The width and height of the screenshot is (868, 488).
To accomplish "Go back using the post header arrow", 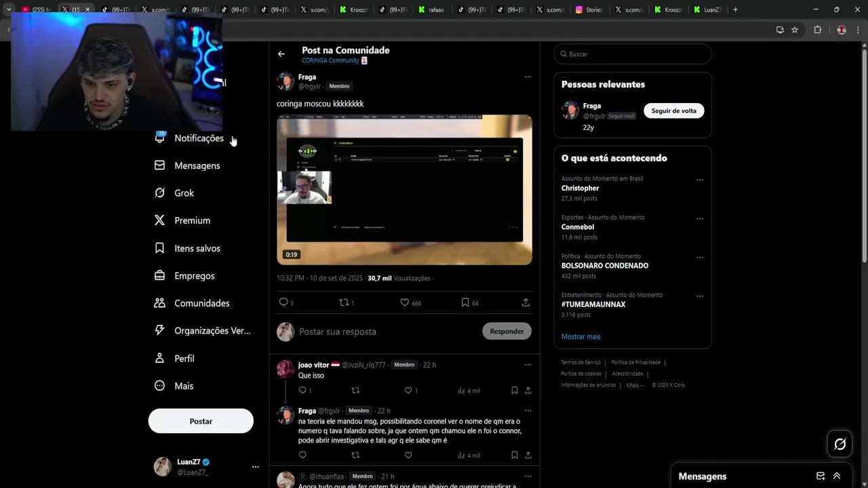I will (x=281, y=54).
